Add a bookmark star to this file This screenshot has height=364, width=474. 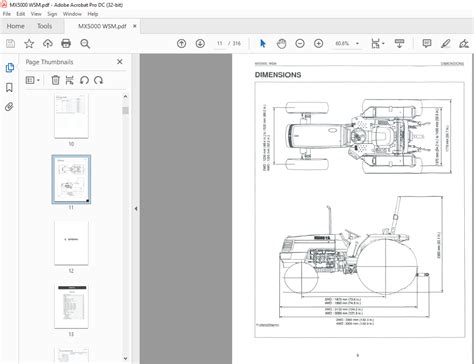(x=29, y=43)
